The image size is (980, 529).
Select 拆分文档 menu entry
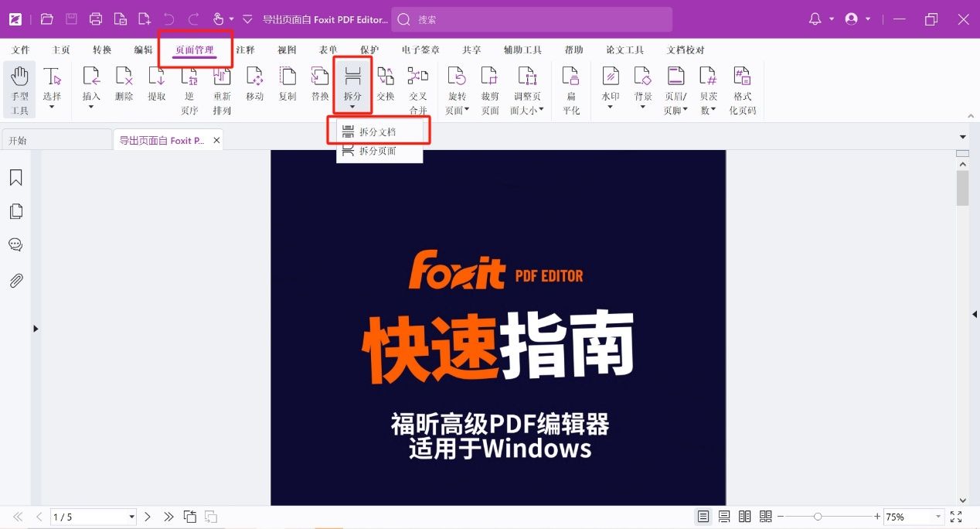click(378, 132)
